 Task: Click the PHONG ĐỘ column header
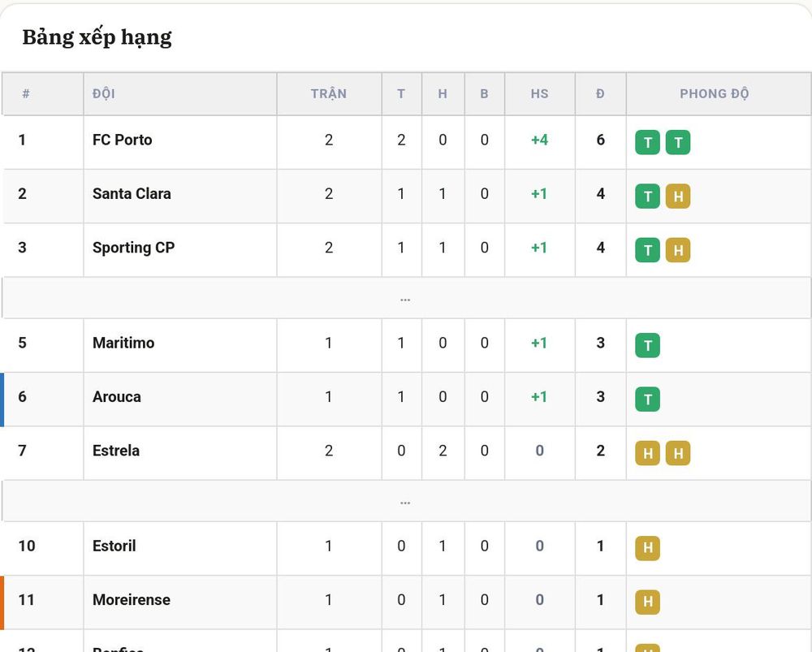[x=714, y=93]
